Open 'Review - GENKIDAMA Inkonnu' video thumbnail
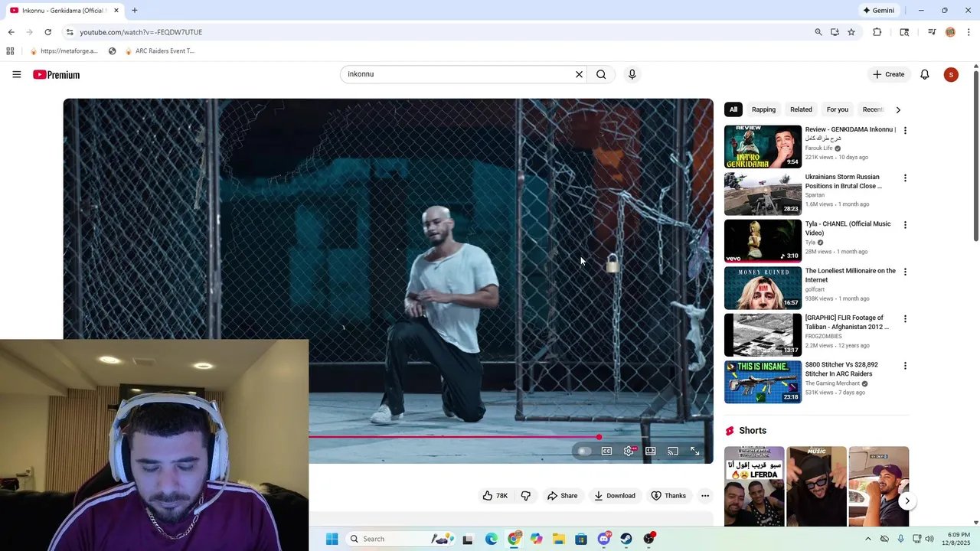Image resolution: width=980 pixels, height=551 pixels. tap(763, 147)
